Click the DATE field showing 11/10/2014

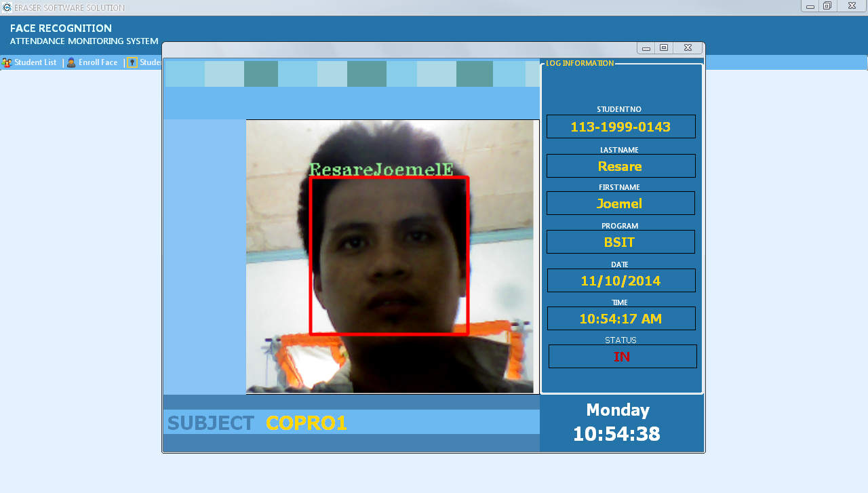tap(620, 280)
